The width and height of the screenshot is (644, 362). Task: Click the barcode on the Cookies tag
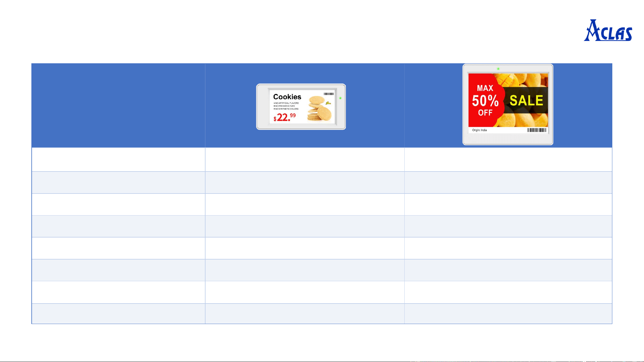[329, 94]
